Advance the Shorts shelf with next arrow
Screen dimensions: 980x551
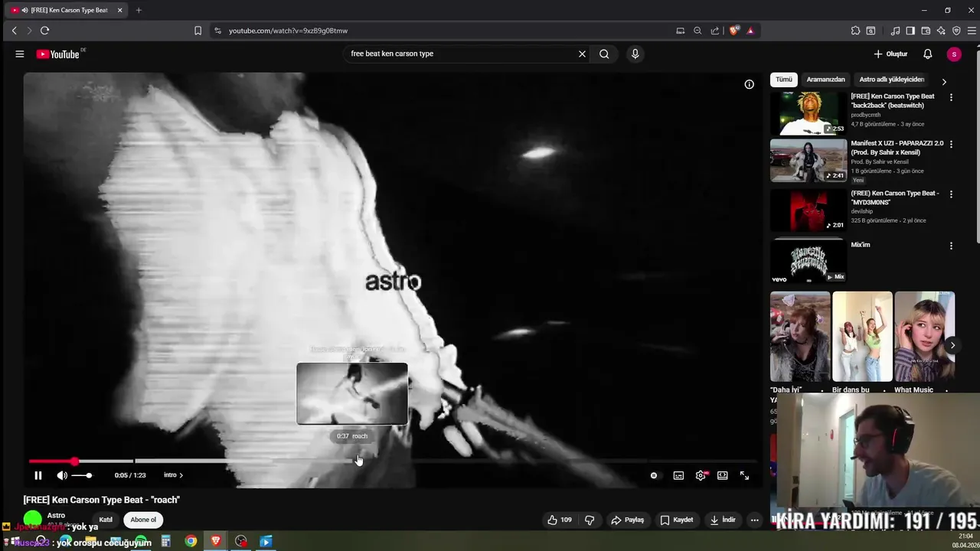coord(952,345)
